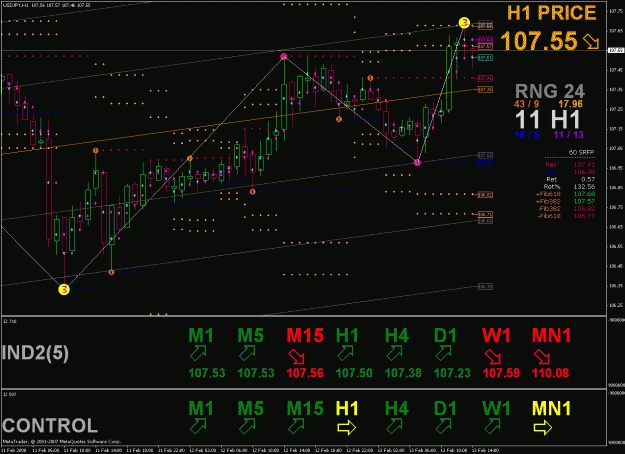The height and width of the screenshot is (454, 625).
Task: Click the 'H1 PRICE' heading
Action: pos(552,13)
